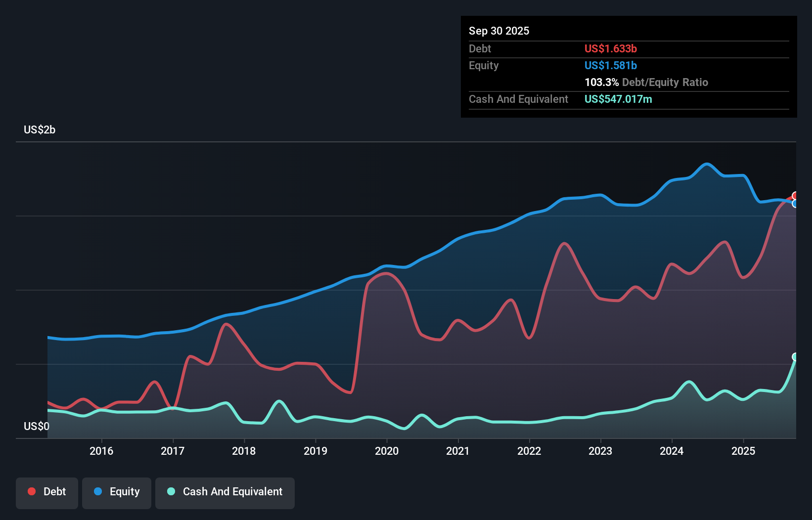Click the US$1.633b debt value
Viewport: 812px width, 520px height.
coord(611,48)
